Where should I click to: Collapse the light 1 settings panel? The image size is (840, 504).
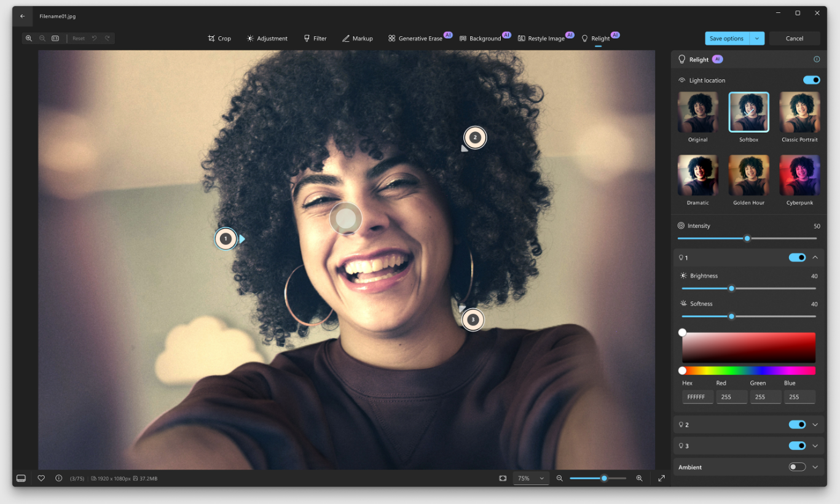[815, 257]
